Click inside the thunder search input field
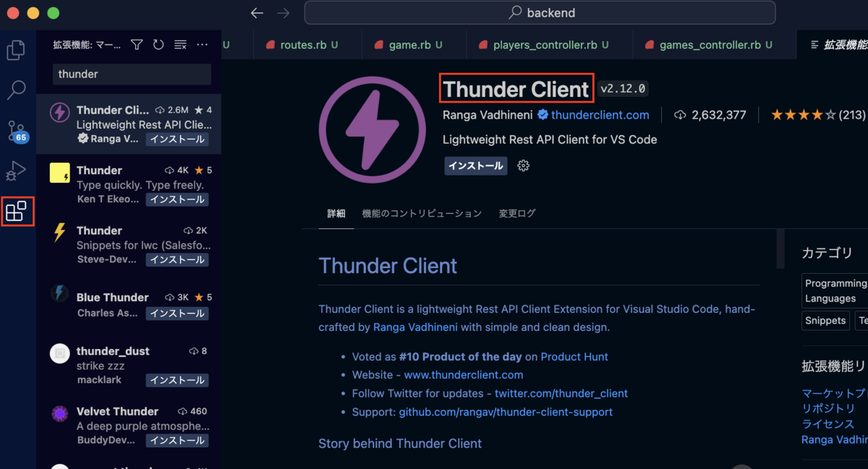The width and height of the screenshot is (868, 469). (x=131, y=74)
